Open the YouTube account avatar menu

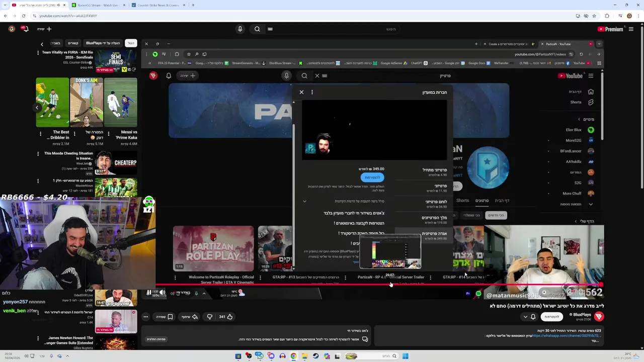(x=11, y=29)
